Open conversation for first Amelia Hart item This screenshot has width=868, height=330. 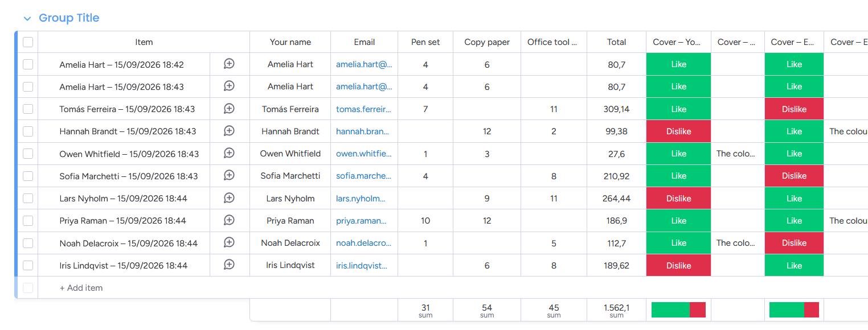pyautogui.click(x=229, y=64)
